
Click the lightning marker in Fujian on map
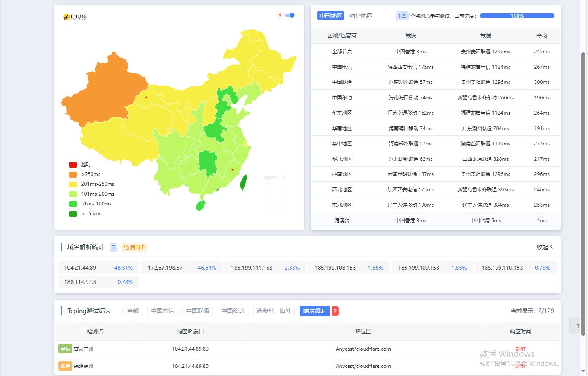pos(233,170)
